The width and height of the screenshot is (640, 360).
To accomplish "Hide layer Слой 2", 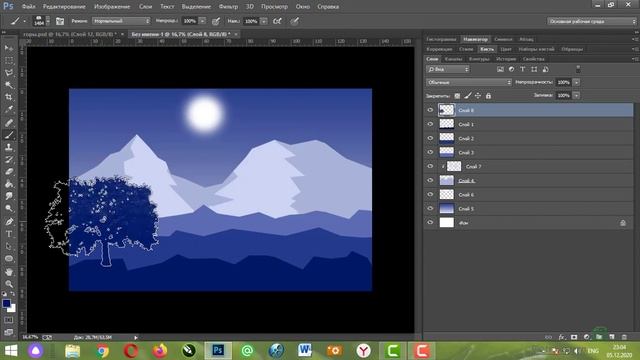I will click(x=430, y=138).
